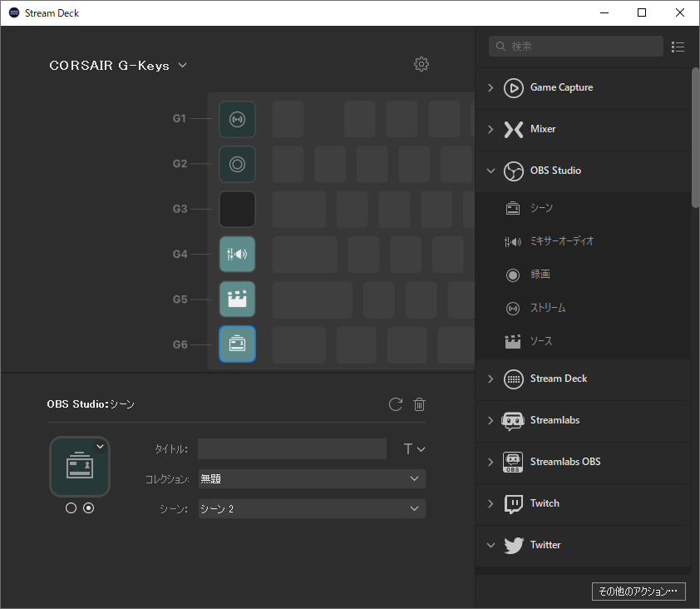
Task: Click the scene key icon preview thumbnail
Action: point(80,467)
